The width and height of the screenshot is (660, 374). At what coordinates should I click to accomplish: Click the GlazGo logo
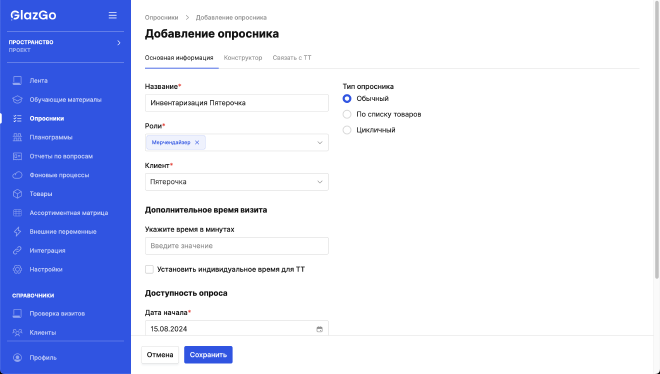(x=33, y=16)
